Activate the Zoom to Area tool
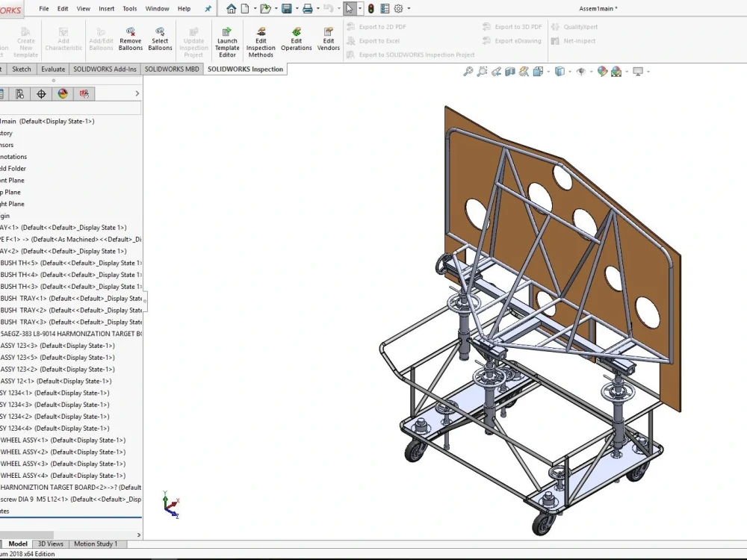 click(481, 72)
